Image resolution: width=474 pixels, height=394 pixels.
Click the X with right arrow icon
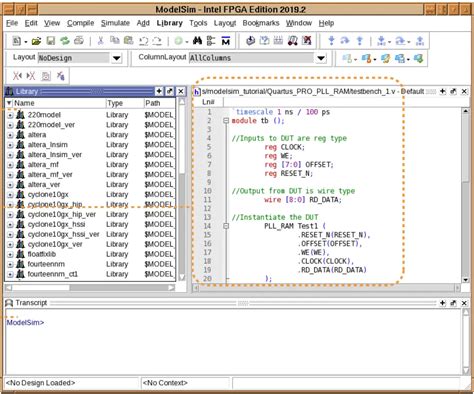[31, 76]
